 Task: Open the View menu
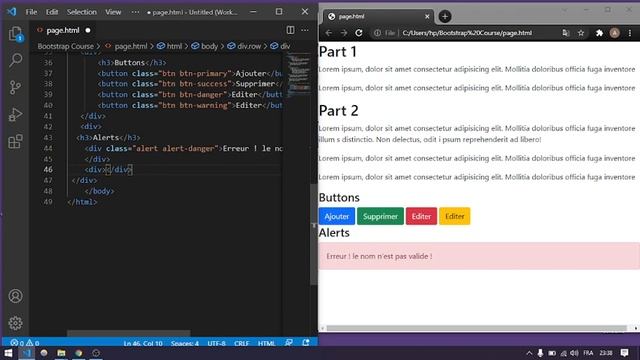113,12
